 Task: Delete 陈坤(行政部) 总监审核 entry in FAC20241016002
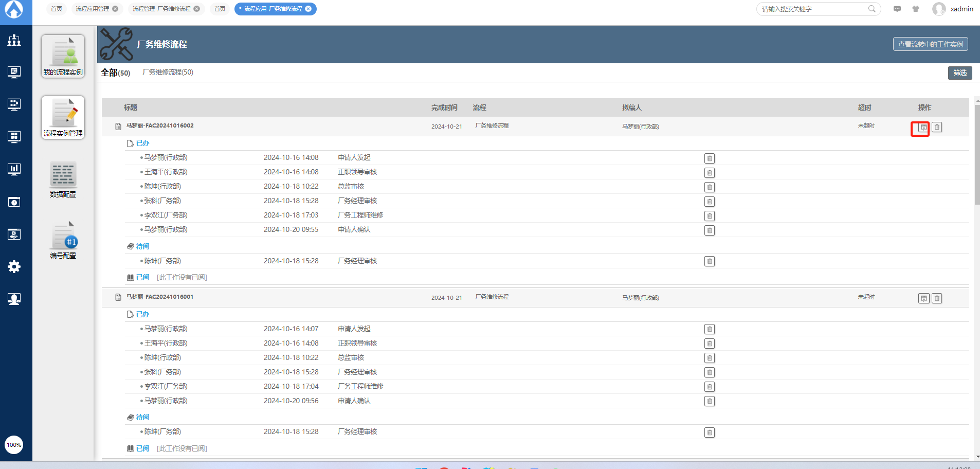click(710, 187)
